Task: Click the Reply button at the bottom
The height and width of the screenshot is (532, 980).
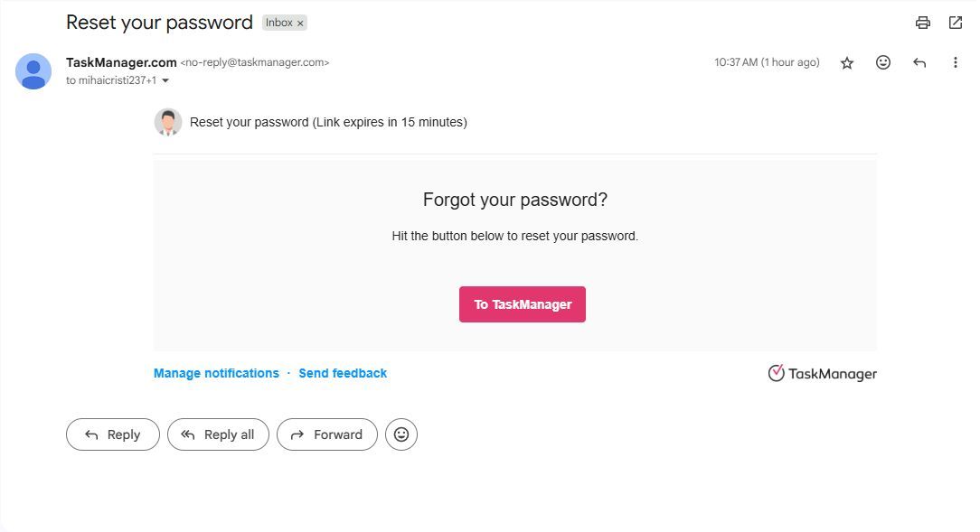Action: coord(112,434)
